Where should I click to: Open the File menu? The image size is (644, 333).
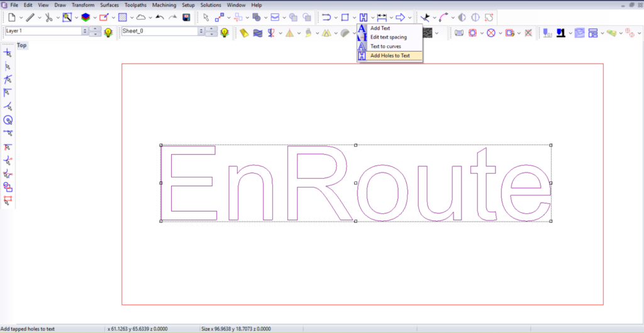click(x=14, y=5)
